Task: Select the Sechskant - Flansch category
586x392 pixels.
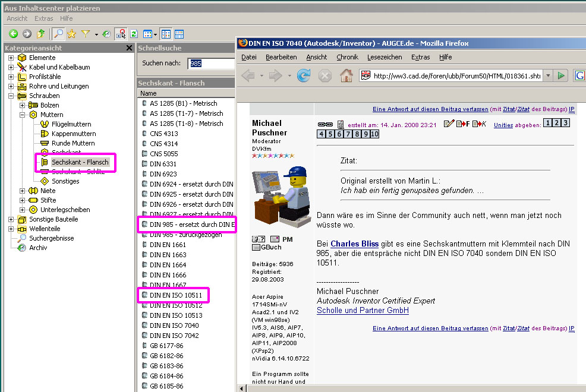Action: [80, 162]
